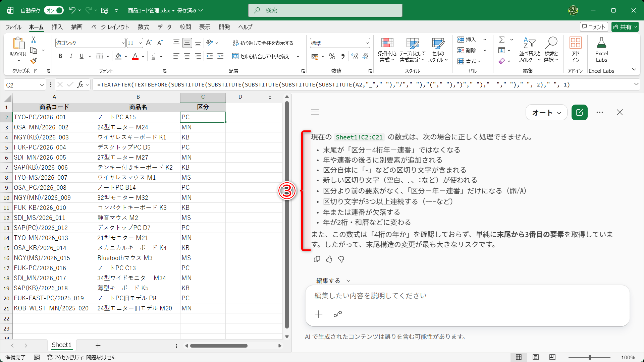Click the アドイン add-ins icon
The width and height of the screenshot is (644, 362).
pyautogui.click(x=576, y=50)
